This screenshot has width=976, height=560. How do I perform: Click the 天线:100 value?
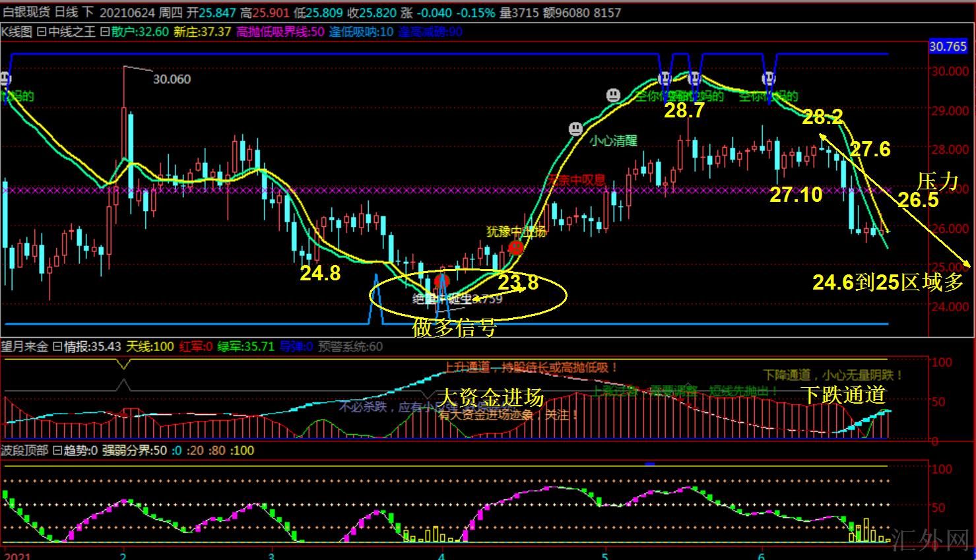(x=150, y=347)
